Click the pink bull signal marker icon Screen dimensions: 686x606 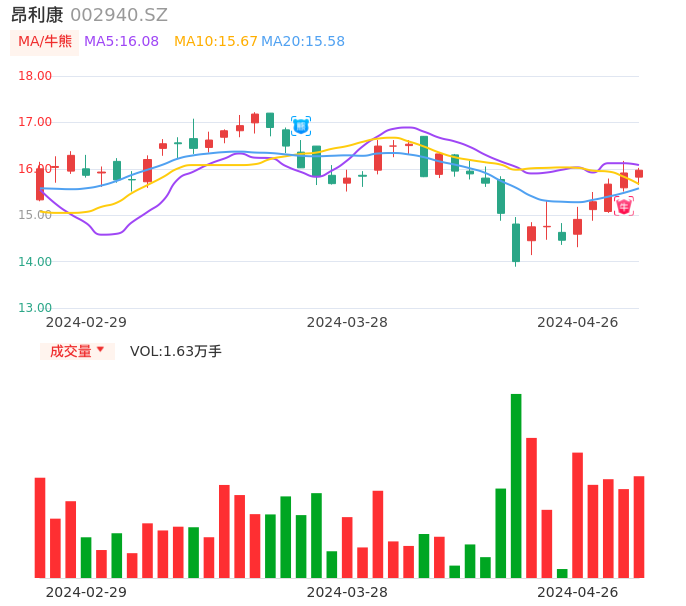(x=623, y=207)
